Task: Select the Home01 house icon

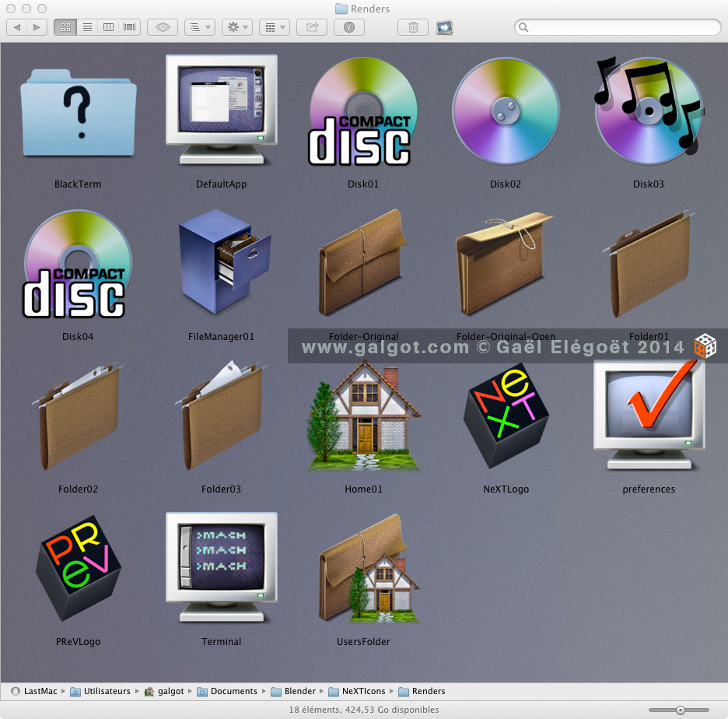Action: tap(364, 416)
